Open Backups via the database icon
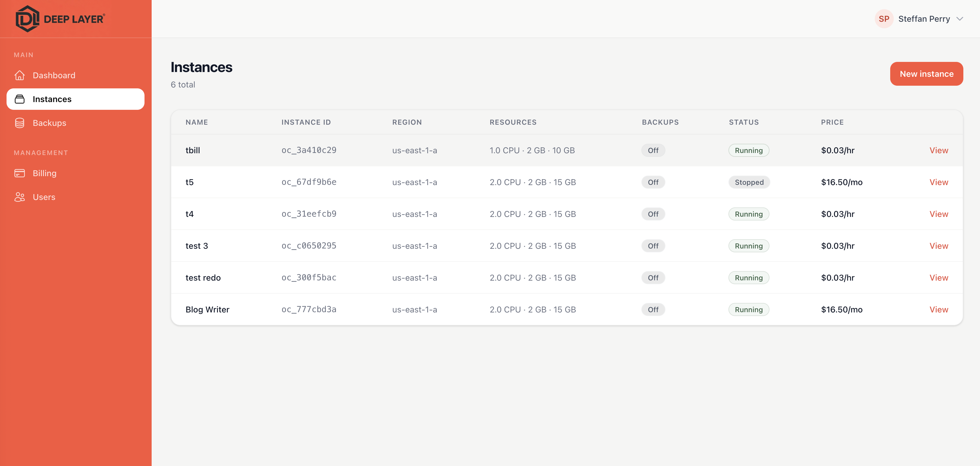The image size is (980, 466). pos(19,123)
